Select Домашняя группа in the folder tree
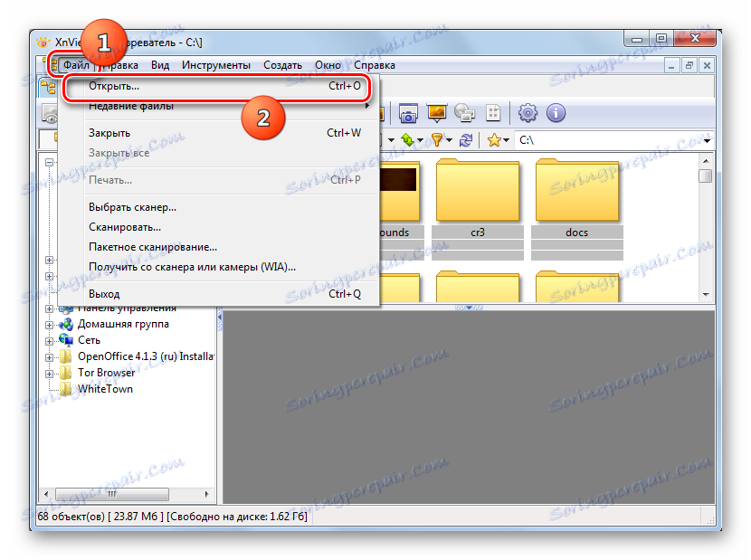 pyautogui.click(x=124, y=324)
